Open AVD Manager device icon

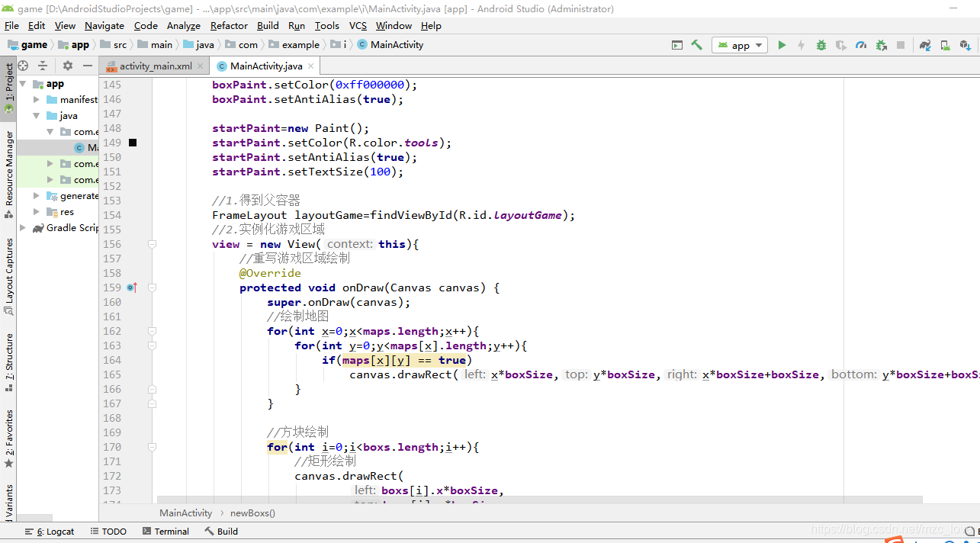[x=945, y=45]
